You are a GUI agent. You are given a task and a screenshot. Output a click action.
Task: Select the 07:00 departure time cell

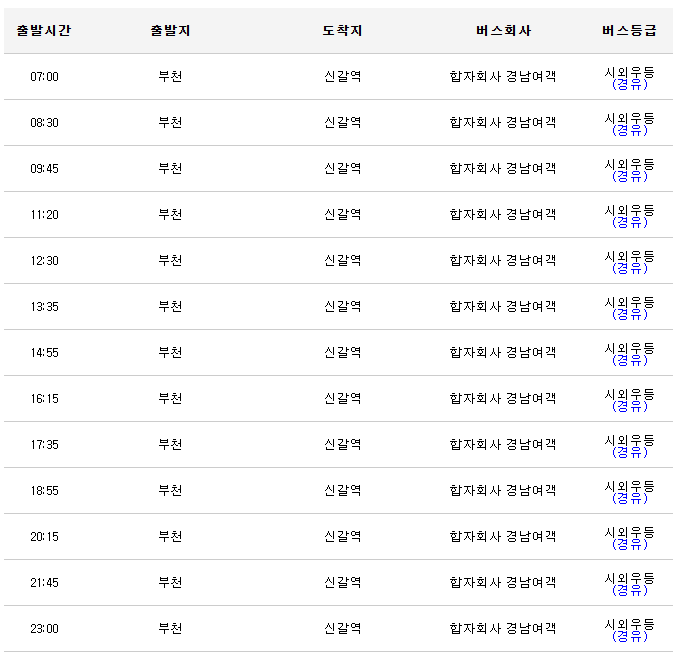pyautogui.click(x=44, y=77)
